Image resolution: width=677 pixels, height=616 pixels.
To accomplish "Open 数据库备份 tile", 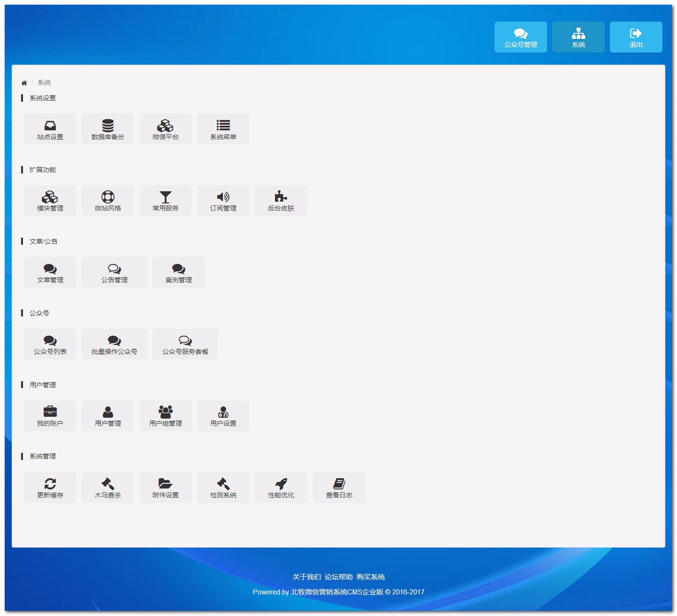I will coord(108,129).
